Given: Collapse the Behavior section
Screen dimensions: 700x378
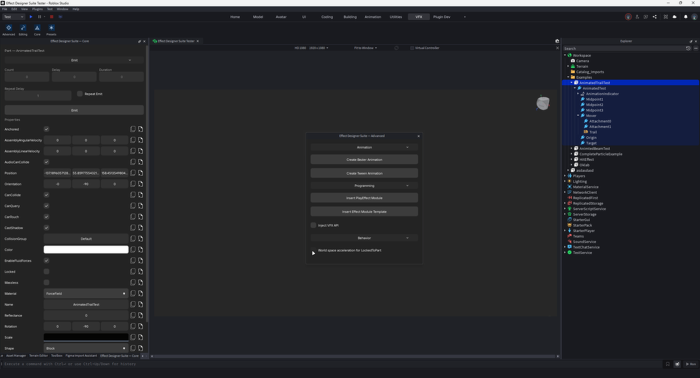Looking at the screenshot, I should pos(364,238).
